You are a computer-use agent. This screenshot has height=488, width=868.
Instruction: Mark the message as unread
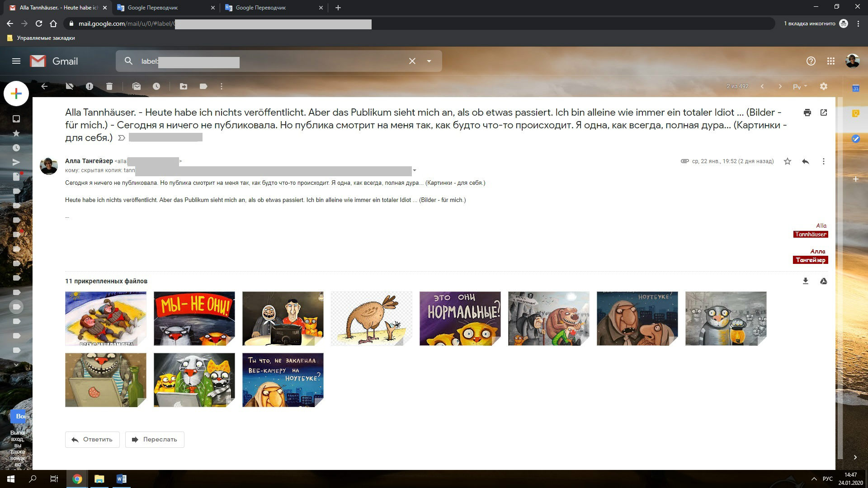[137, 86]
